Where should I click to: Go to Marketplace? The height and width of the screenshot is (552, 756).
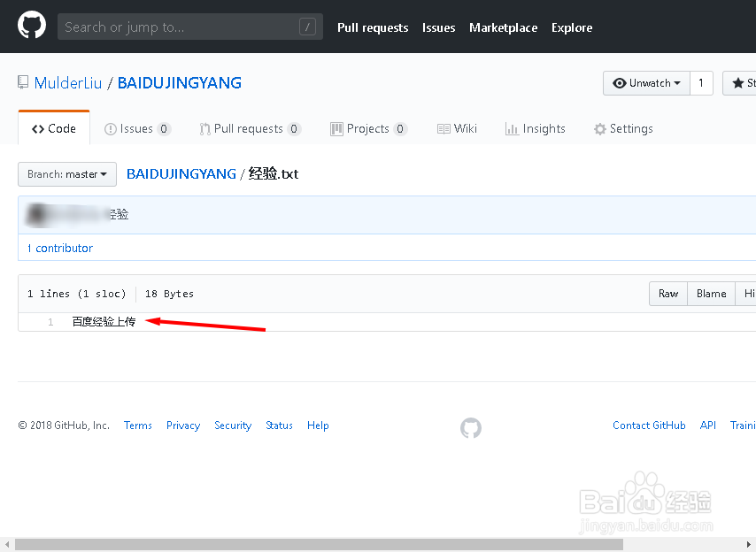pyautogui.click(x=504, y=27)
